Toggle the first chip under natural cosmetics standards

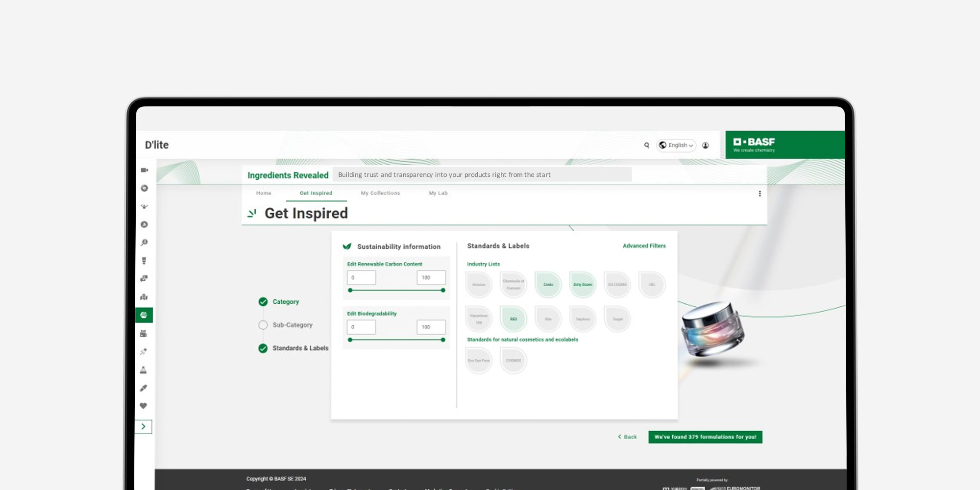pos(479,361)
